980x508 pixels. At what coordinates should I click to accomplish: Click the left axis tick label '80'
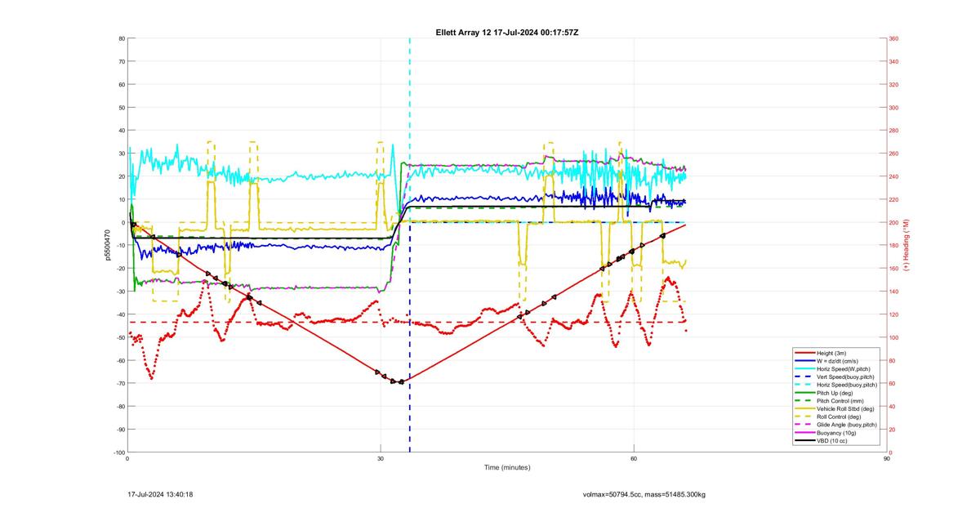pos(121,38)
